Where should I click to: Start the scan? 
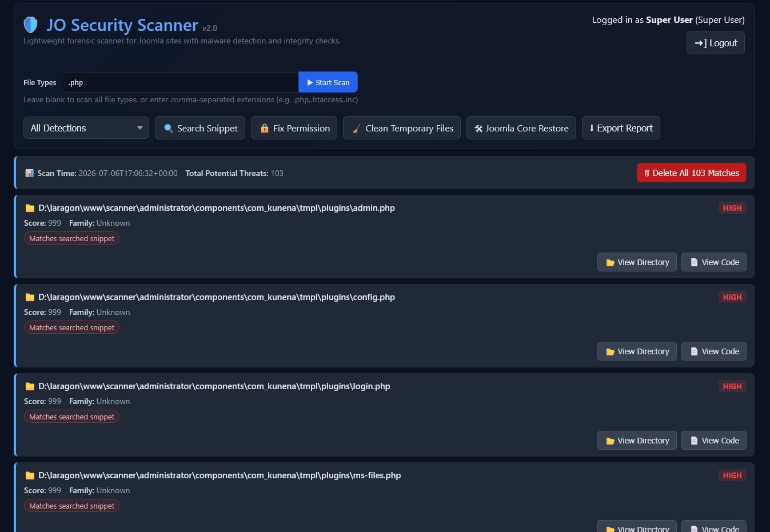pos(328,82)
